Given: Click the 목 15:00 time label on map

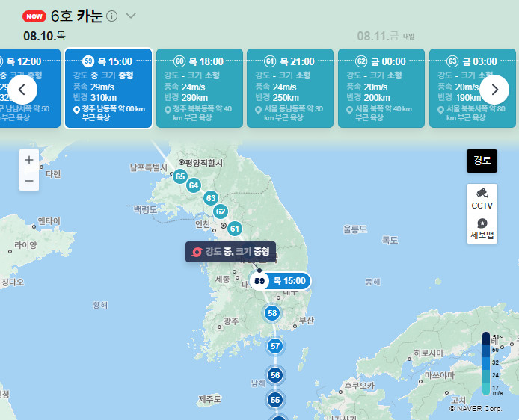Looking at the screenshot, I should 289,281.
